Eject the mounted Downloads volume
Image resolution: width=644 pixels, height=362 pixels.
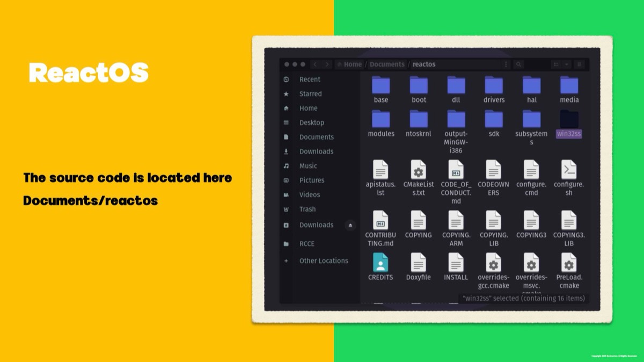coord(350,225)
